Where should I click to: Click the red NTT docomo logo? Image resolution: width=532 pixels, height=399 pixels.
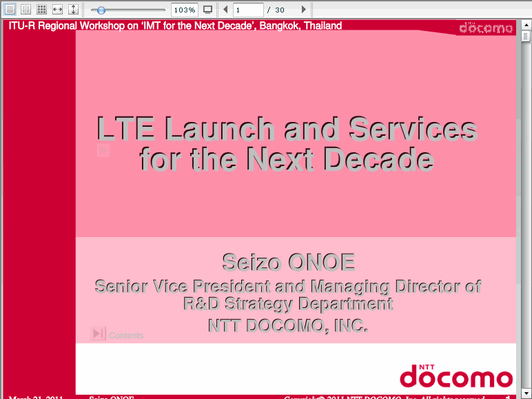pos(456,376)
